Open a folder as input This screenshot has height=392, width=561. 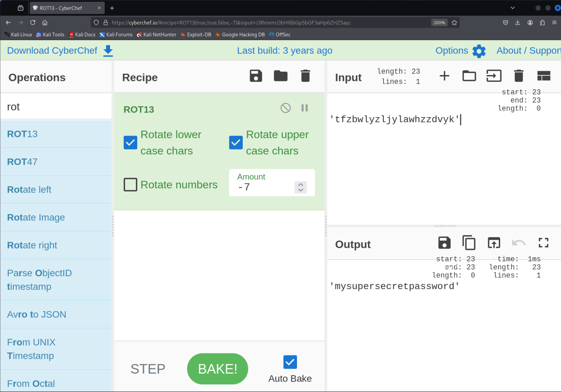pyautogui.click(x=469, y=76)
